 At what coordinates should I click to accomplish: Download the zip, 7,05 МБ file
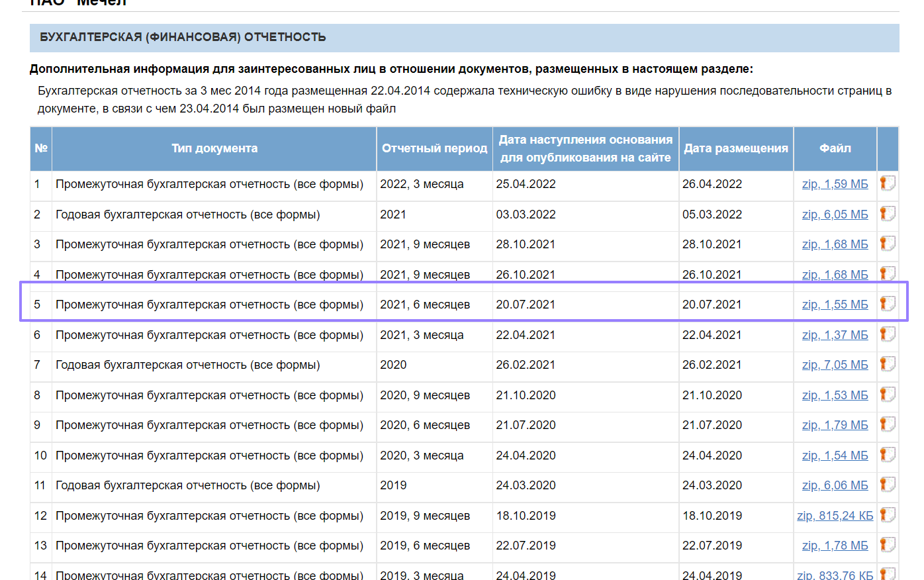[x=835, y=365]
